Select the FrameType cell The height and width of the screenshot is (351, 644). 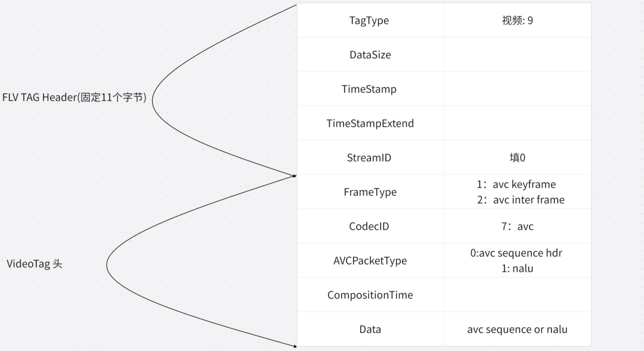click(x=370, y=192)
